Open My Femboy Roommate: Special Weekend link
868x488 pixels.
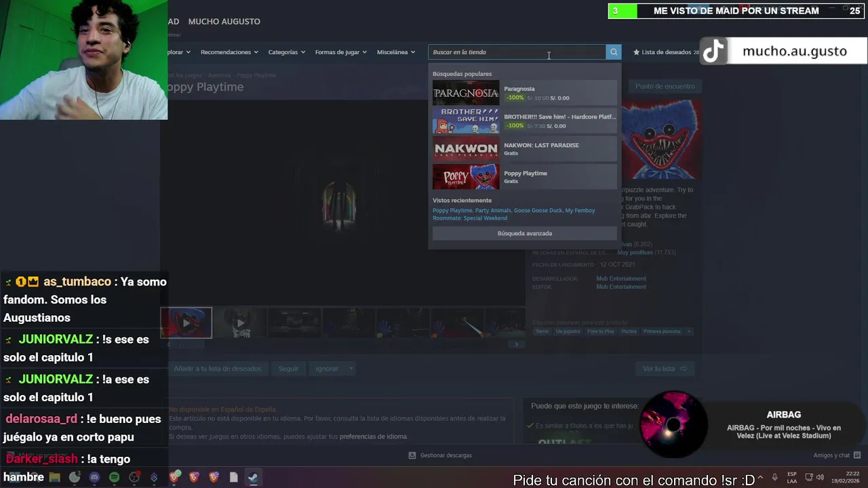[x=514, y=214]
